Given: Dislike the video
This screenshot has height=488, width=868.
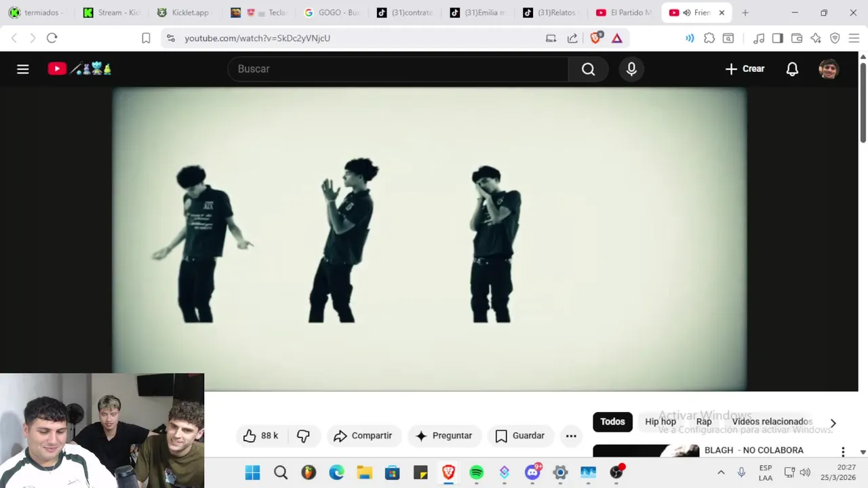Looking at the screenshot, I should pos(303,436).
